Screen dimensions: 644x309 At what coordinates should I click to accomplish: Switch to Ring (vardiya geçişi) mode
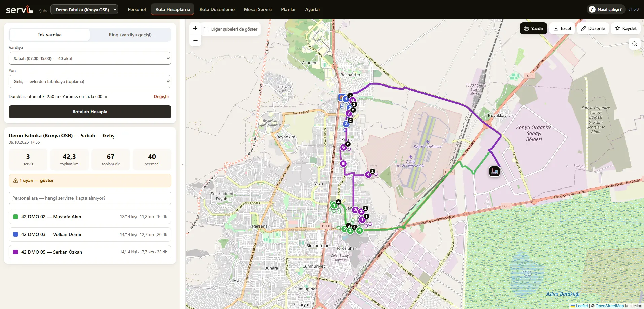coord(130,35)
